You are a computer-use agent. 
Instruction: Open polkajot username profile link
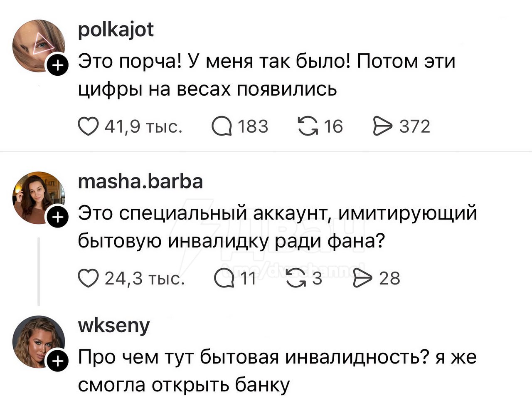(116, 30)
